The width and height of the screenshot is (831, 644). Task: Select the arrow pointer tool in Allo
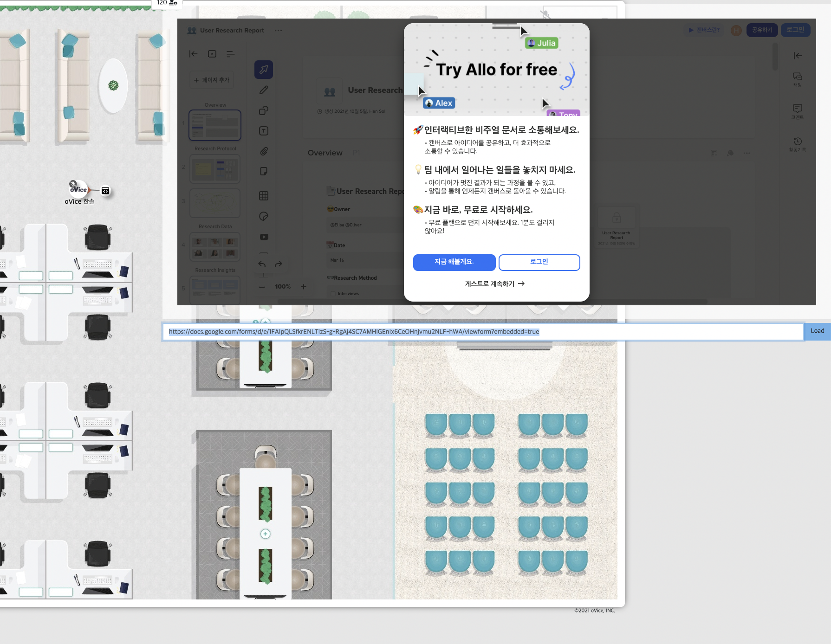point(263,70)
